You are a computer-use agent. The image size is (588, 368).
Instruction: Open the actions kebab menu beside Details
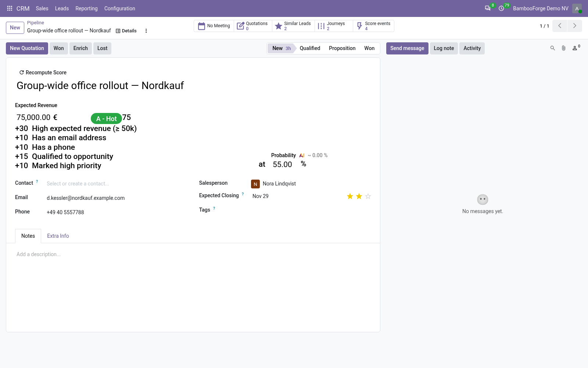point(146,31)
